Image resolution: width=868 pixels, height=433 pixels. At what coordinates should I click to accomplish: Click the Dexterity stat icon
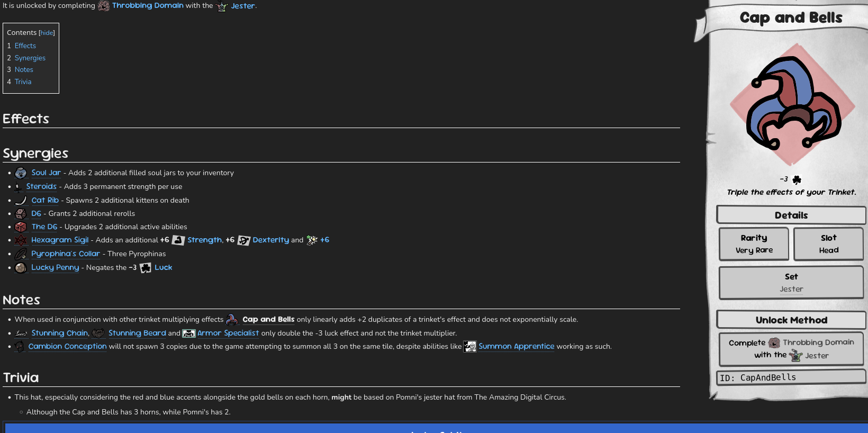click(x=243, y=240)
